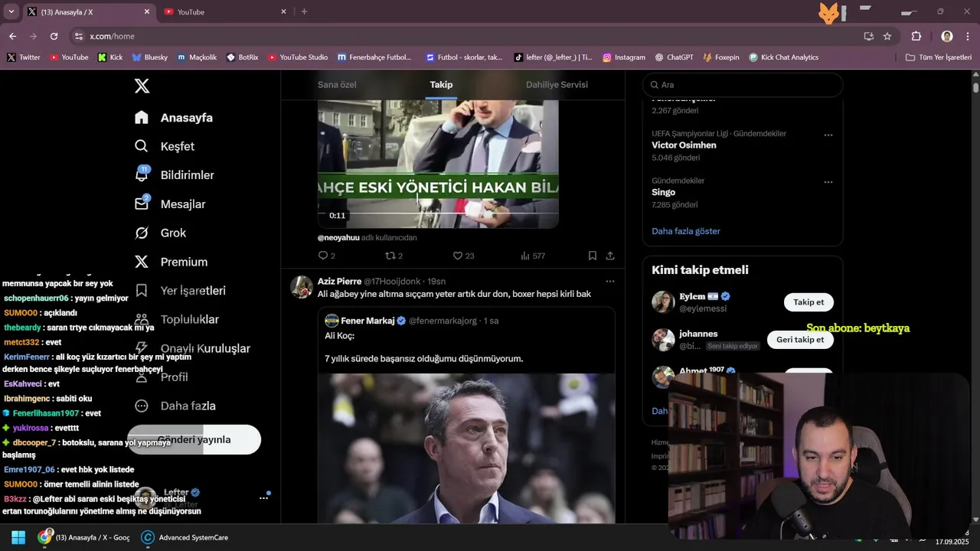Open Twitter bookmark in bookmarks bar
Viewport: 980px width, 551px height.
coord(24,57)
